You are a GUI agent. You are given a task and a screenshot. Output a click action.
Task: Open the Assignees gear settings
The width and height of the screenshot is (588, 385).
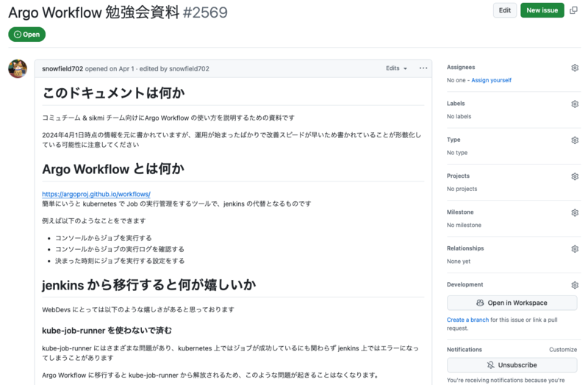tap(575, 68)
